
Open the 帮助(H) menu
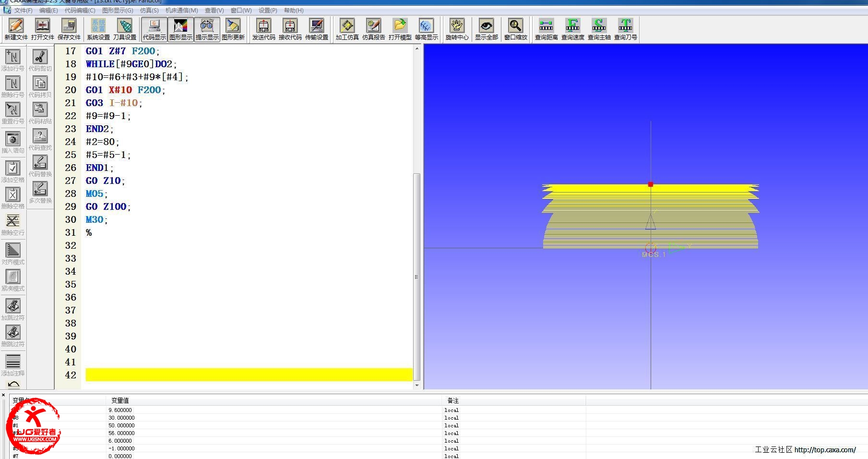(294, 10)
